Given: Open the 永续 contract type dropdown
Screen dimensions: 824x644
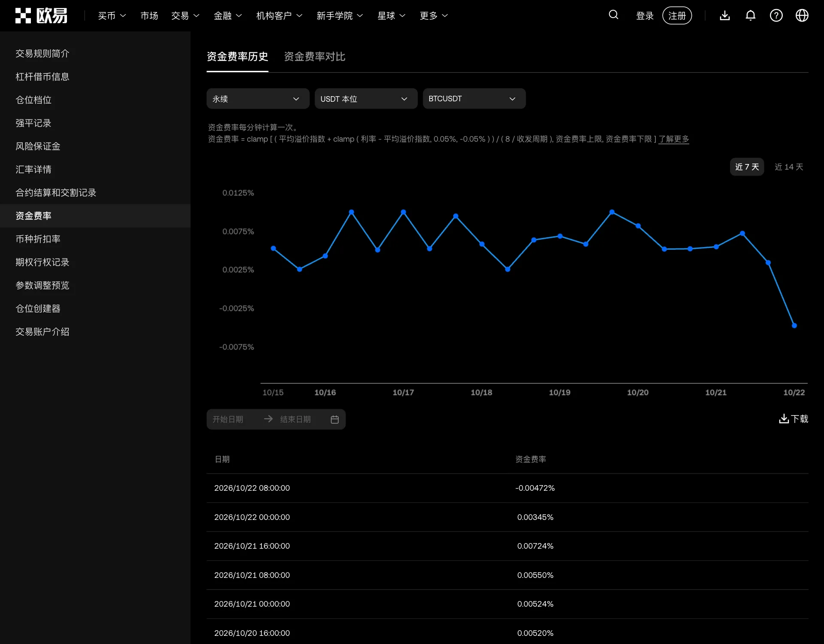Looking at the screenshot, I should [x=258, y=99].
